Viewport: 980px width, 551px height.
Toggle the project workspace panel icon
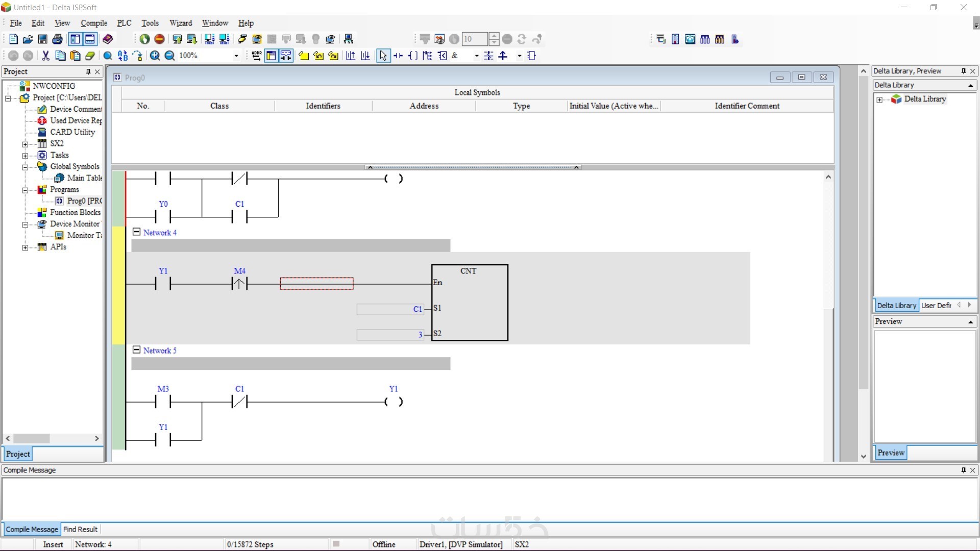tap(75, 39)
